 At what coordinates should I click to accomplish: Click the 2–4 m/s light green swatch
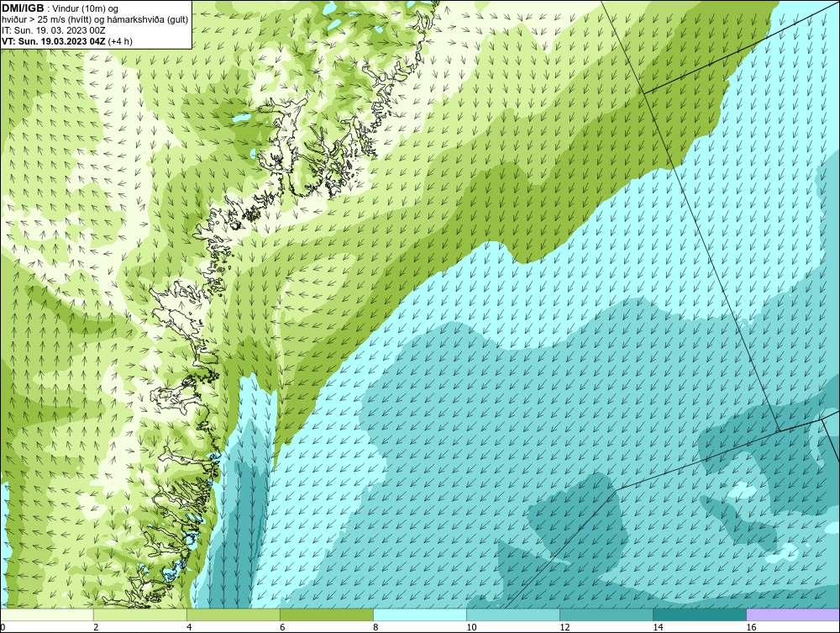[x=140, y=615]
